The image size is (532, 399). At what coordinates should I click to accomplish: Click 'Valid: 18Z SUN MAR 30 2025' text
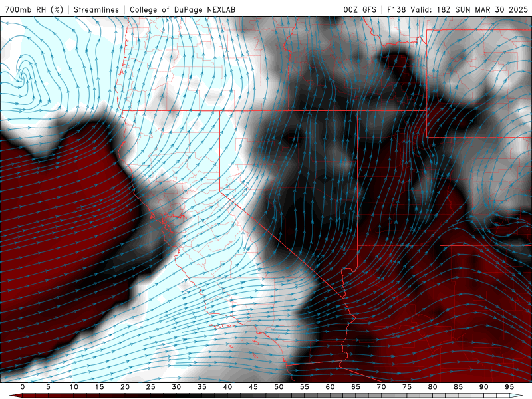469,9
